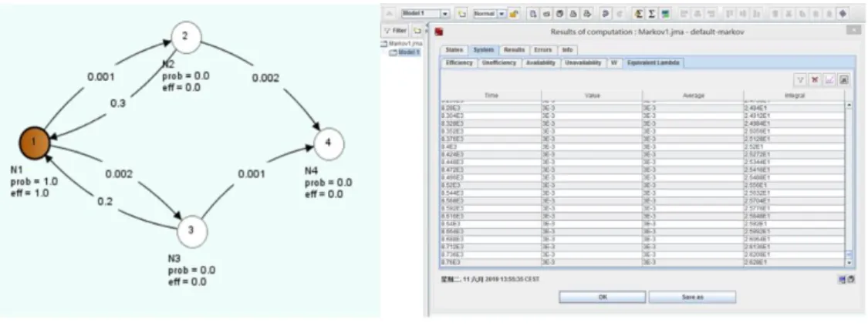The height and width of the screenshot is (326, 868).
Task: Click the up-arrow icon left of Model 1 dropdown
Action: click(389, 14)
